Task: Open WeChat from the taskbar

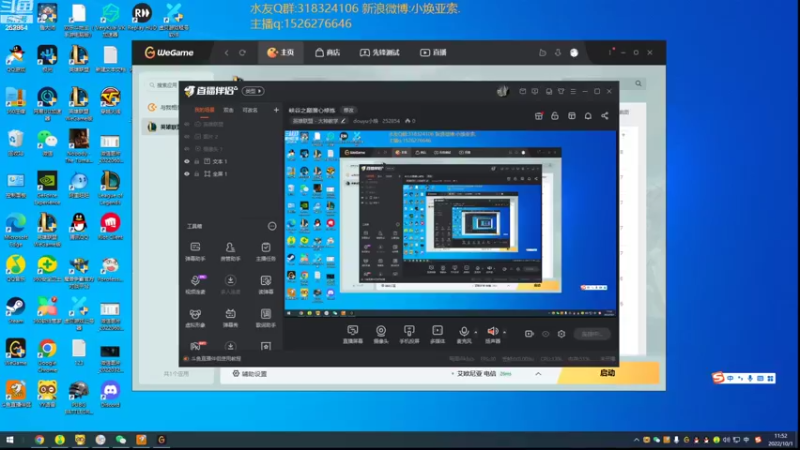Action: (121, 440)
